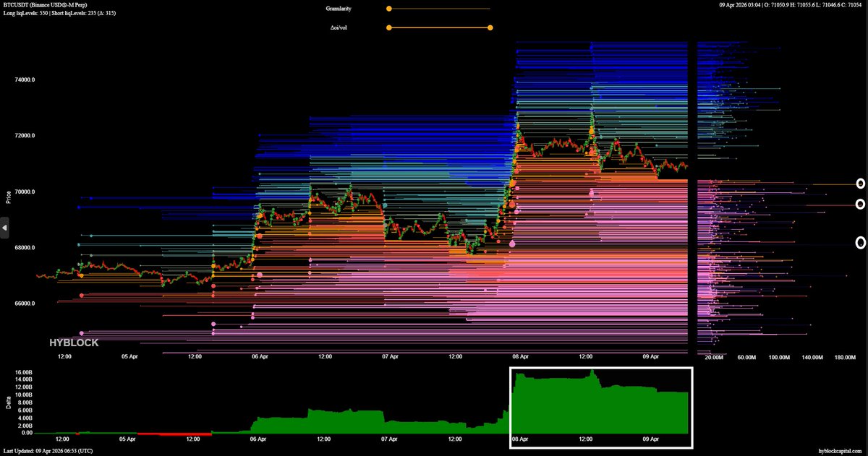
Task: Click the topmost white circle marker on histogram
Action: (x=861, y=184)
